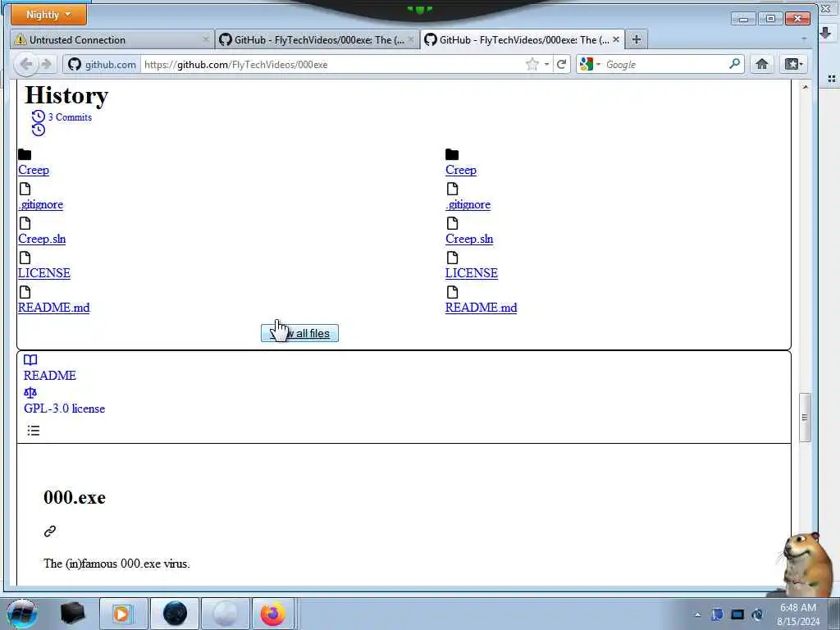Open the left Creep folder link
This screenshot has width=840, height=630.
click(34, 170)
